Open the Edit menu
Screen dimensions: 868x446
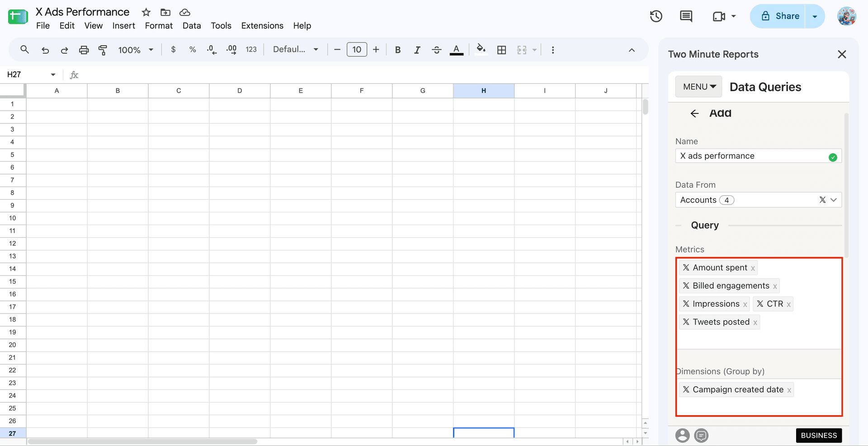point(67,26)
